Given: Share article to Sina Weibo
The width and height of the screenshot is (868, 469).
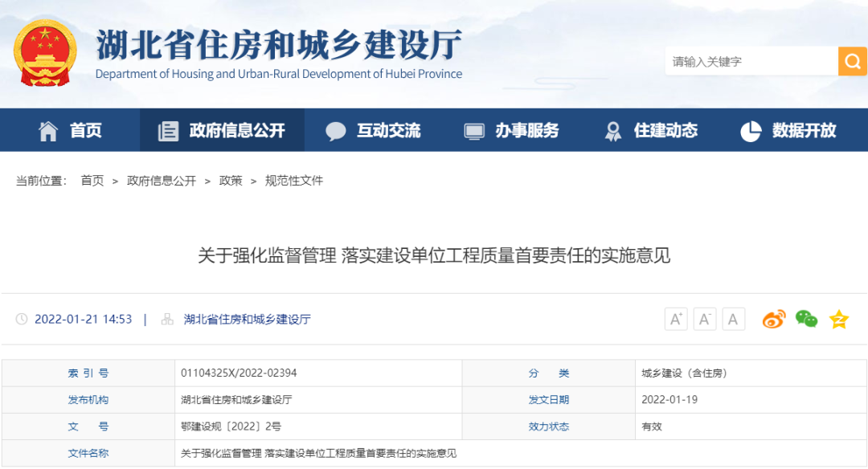Looking at the screenshot, I should pos(774,319).
